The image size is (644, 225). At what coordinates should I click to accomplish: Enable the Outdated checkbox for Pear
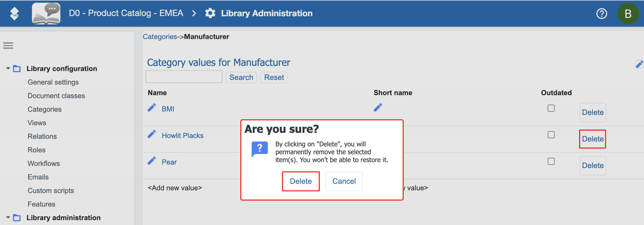click(x=551, y=161)
